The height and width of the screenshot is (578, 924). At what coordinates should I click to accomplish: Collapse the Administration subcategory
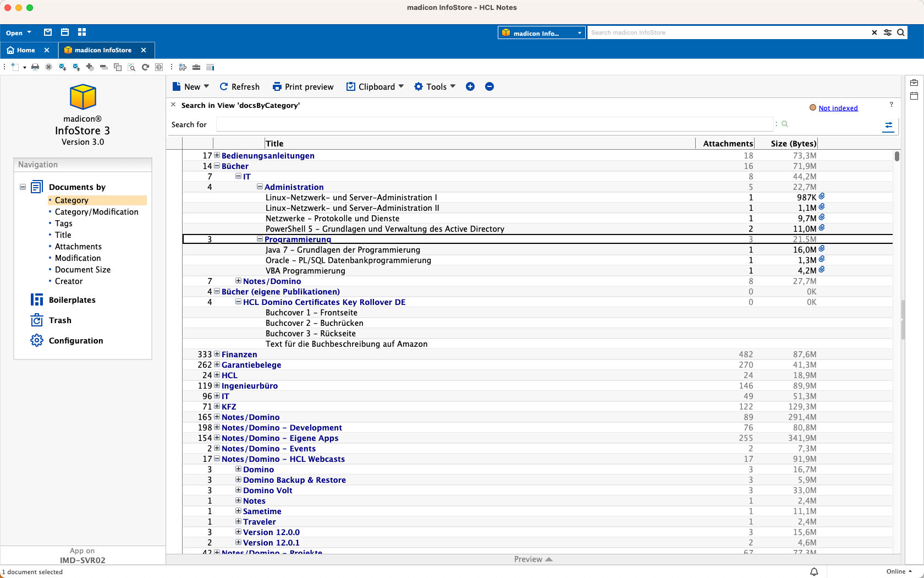pyautogui.click(x=260, y=187)
